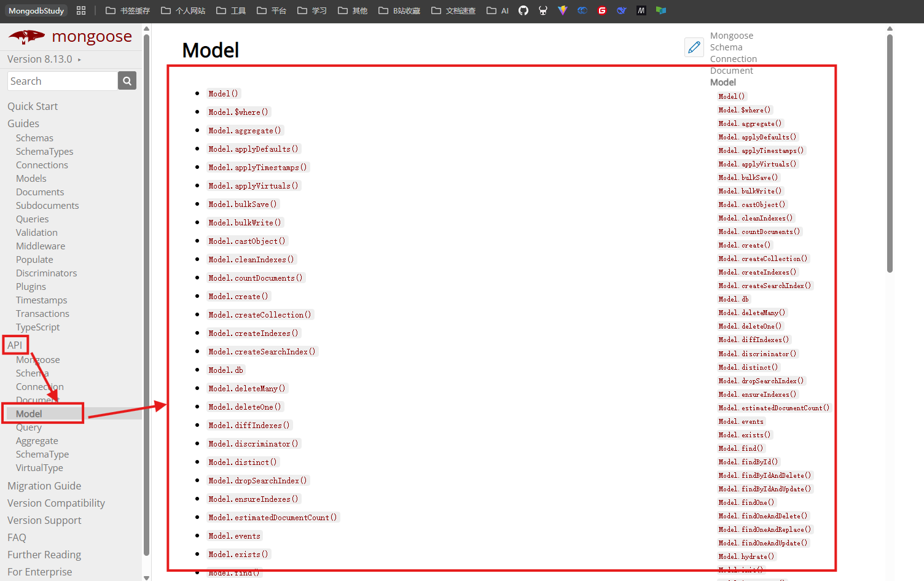
Task: Open Model.hydrate() in right outline
Action: pyautogui.click(x=746, y=556)
